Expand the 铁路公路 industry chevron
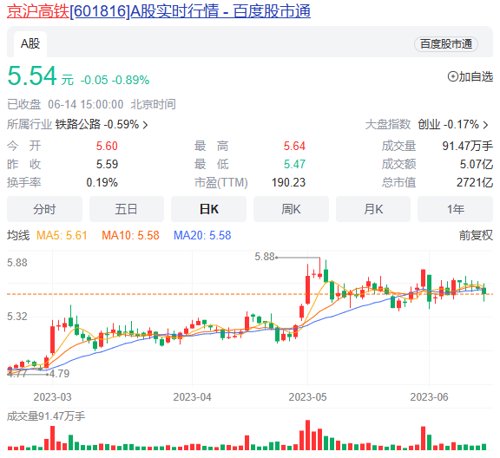Image resolution: width=500 pixels, height=458 pixels. click(145, 125)
